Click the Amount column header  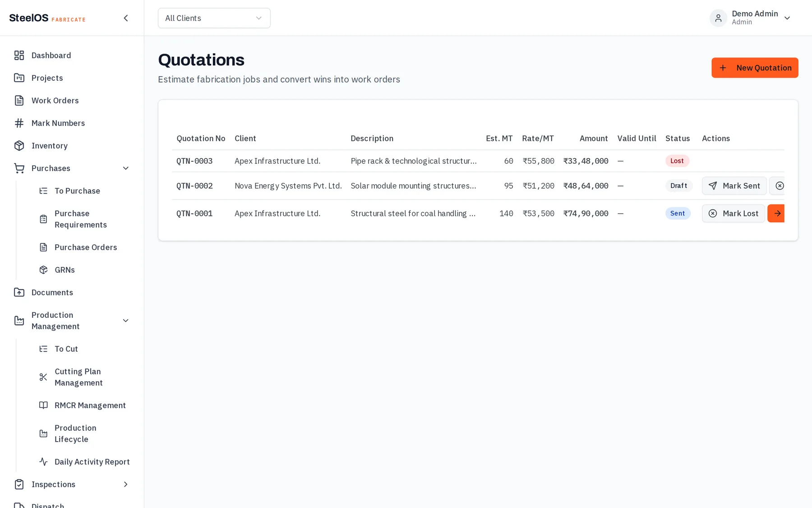(x=594, y=138)
